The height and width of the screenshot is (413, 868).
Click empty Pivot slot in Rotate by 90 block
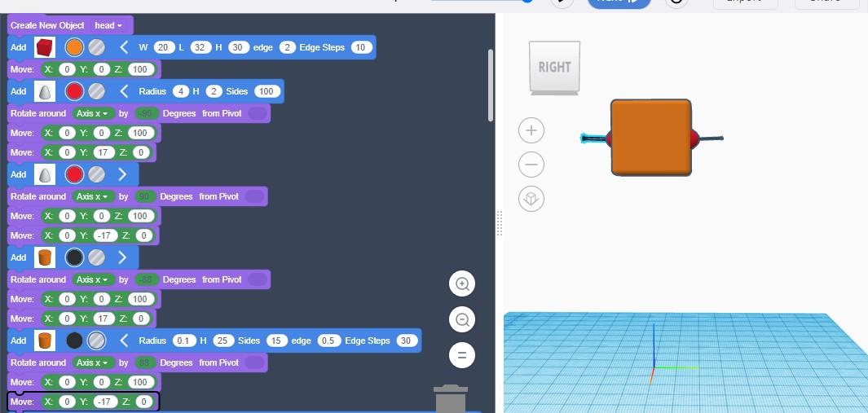(x=255, y=196)
